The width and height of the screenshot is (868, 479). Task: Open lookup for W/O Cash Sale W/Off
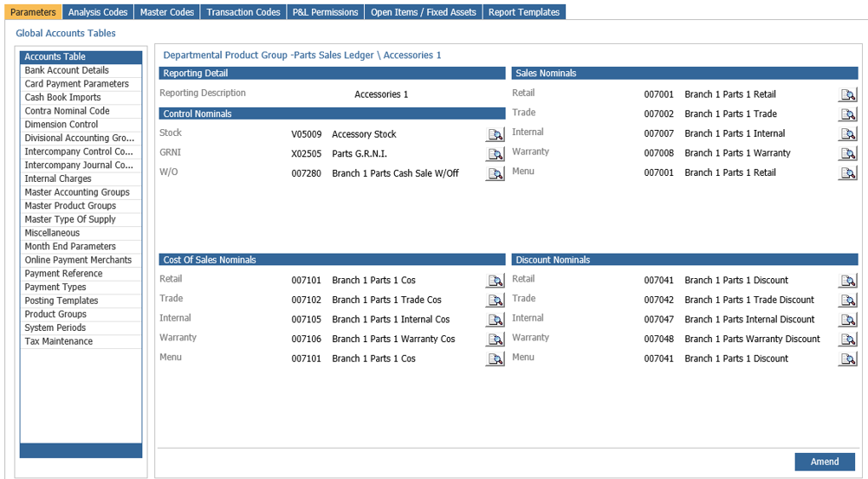495,173
